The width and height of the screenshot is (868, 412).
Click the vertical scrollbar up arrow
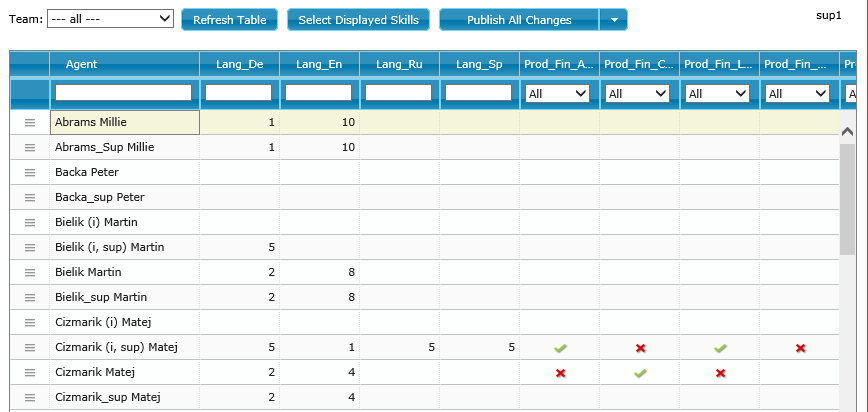848,131
